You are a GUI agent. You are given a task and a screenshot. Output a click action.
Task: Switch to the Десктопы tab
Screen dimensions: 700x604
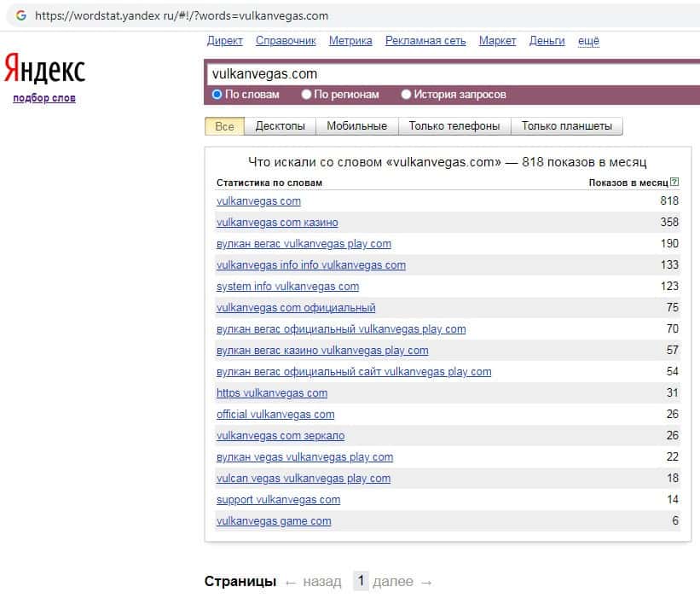[x=280, y=126]
